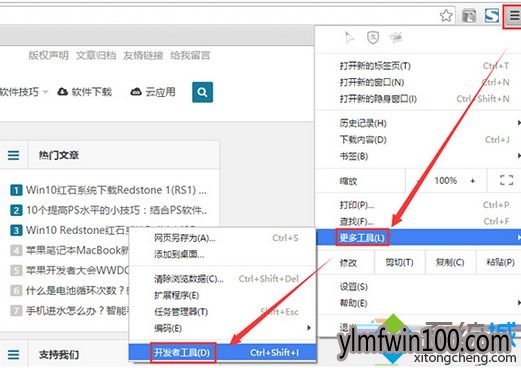Click the zoom in plus button

tap(472, 181)
